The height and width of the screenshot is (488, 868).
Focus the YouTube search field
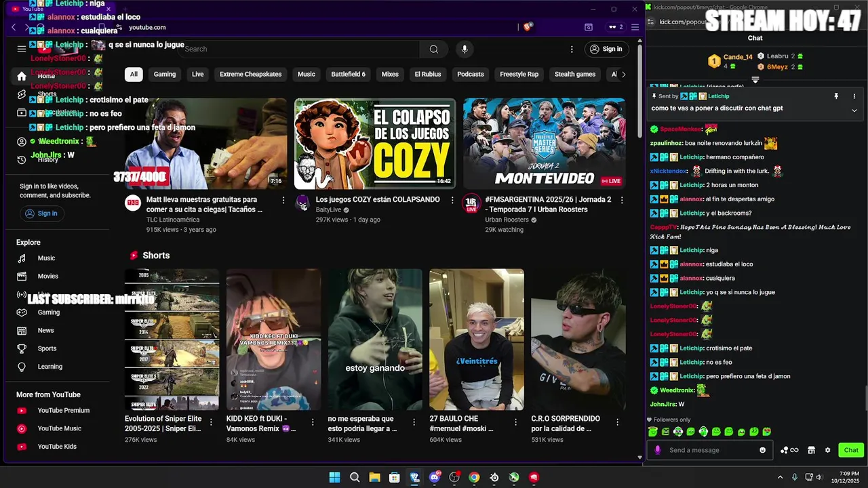click(298, 49)
